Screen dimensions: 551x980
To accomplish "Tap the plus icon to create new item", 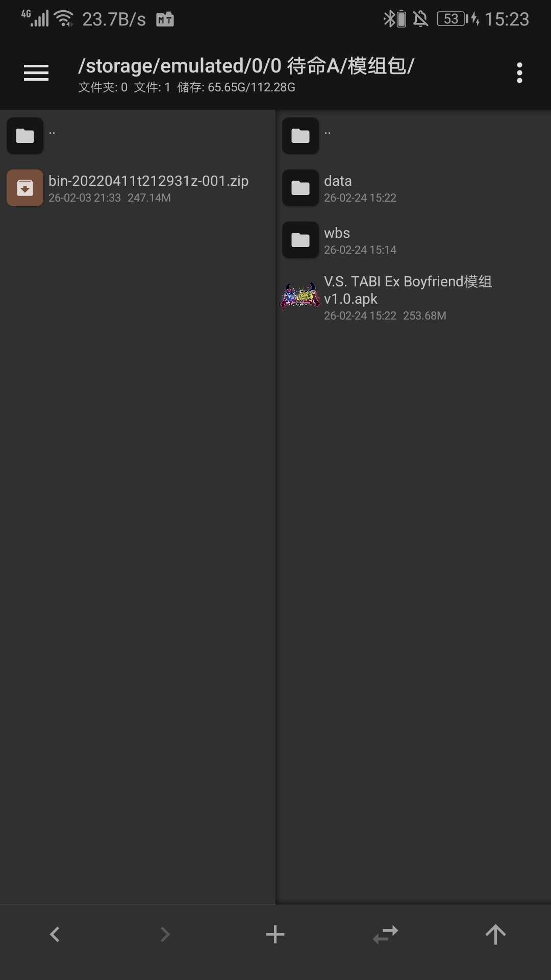I will pos(275,935).
